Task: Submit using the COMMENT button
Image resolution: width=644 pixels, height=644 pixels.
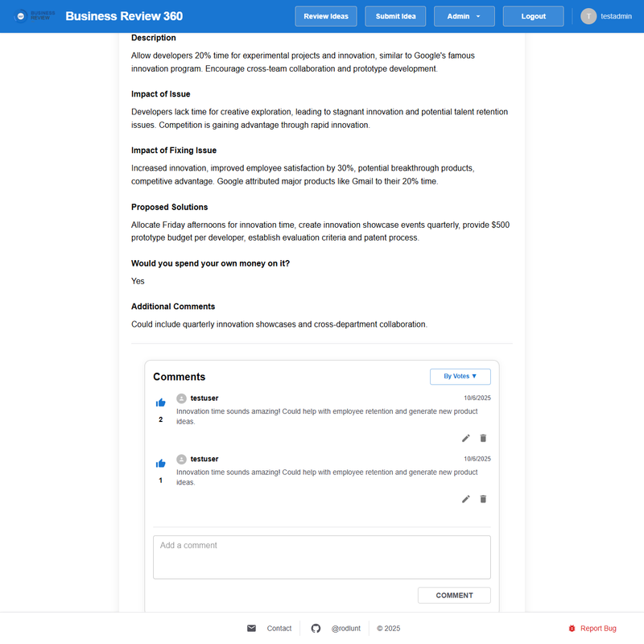Action: [454, 596]
